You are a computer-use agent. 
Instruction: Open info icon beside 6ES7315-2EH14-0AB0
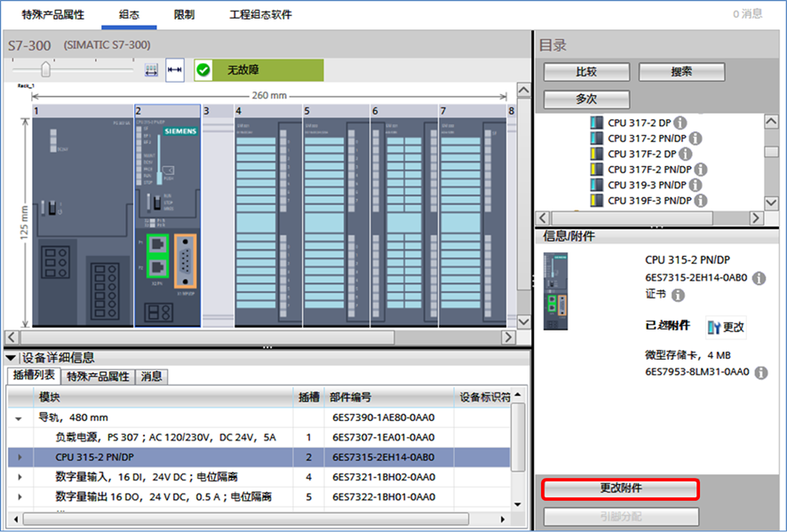click(x=759, y=278)
